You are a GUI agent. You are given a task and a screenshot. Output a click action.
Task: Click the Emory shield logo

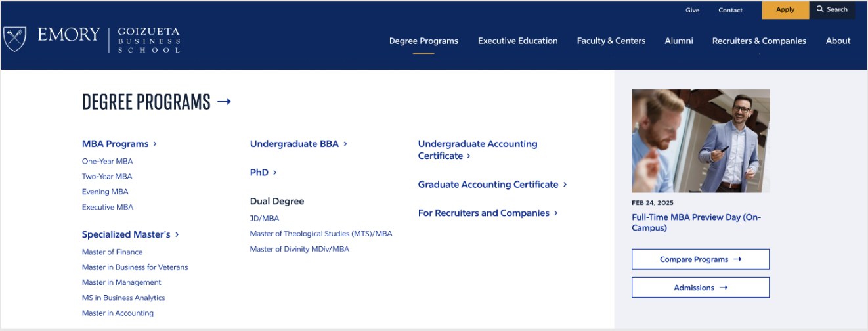click(14, 38)
